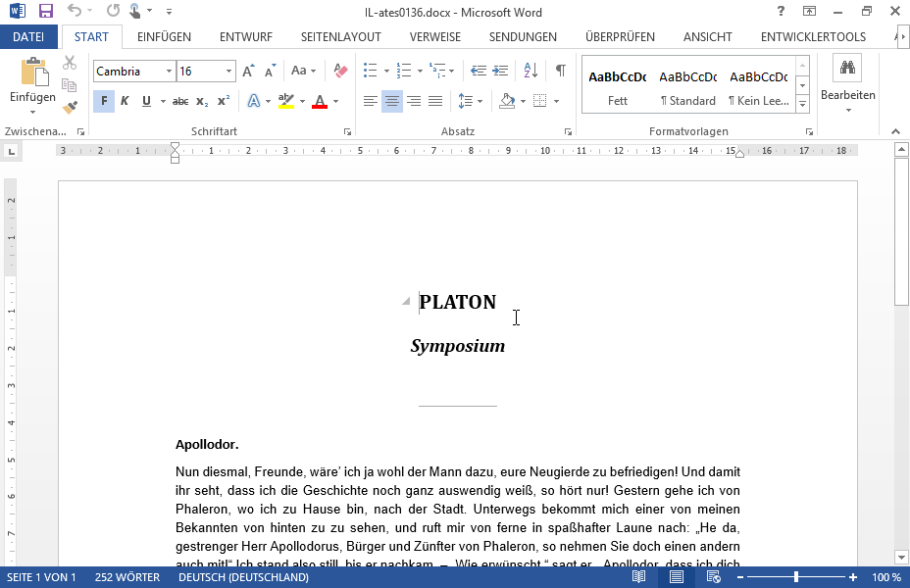Viewport: 910px width, 588px height.
Task: Open zoom dialog via 100 % label
Action: tap(886, 577)
